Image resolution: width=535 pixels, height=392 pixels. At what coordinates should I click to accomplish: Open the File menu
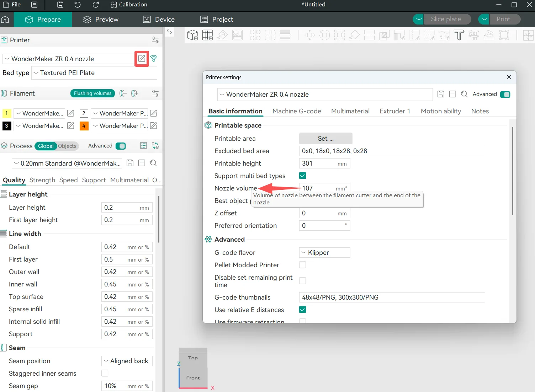12,5
